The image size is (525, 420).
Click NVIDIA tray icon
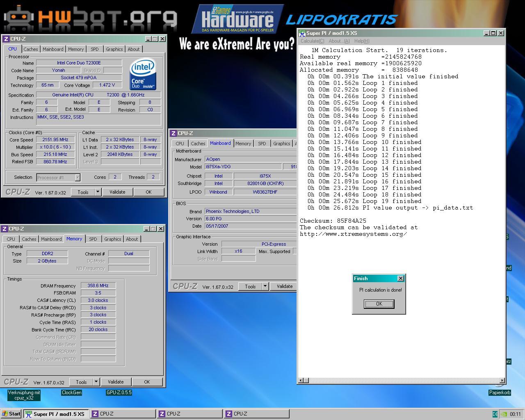[504, 414]
